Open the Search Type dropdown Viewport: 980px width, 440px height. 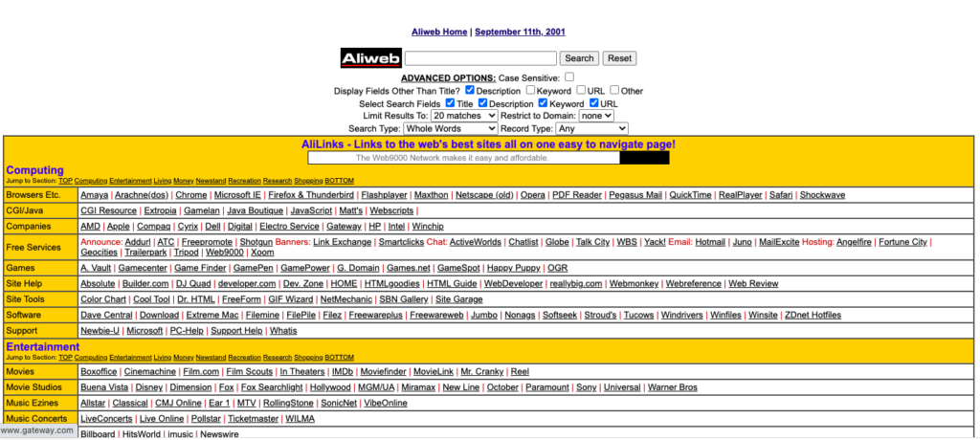[x=450, y=128]
